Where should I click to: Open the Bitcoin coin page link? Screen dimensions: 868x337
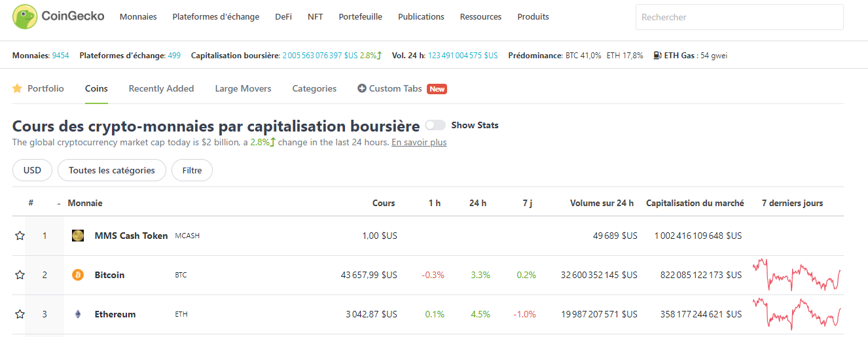tap(109, 275)
